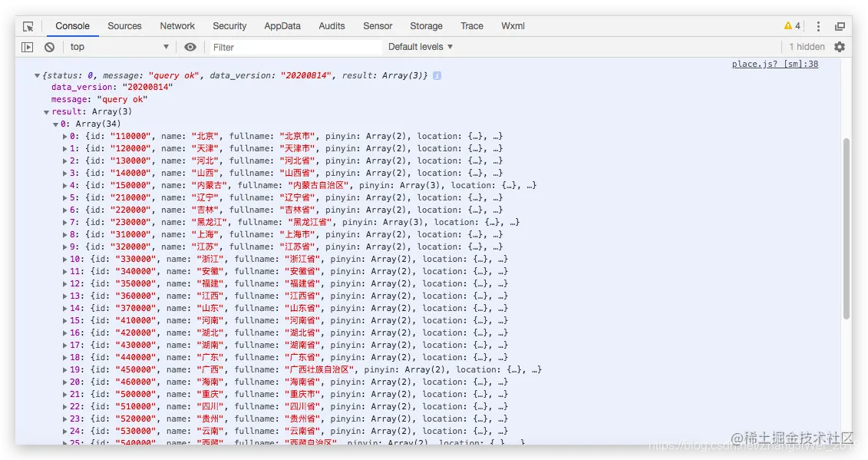
Task: Switch to the Storage tab
Action: click(x=426, y=26)
